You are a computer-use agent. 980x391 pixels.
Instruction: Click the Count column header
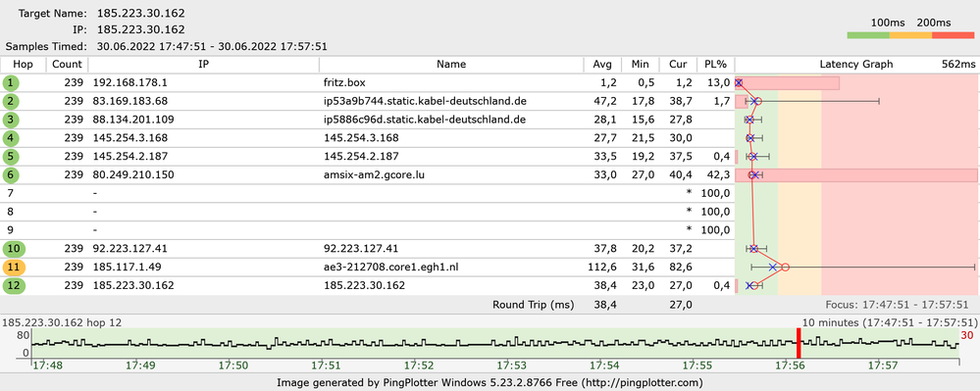click(x=67, y=64)
